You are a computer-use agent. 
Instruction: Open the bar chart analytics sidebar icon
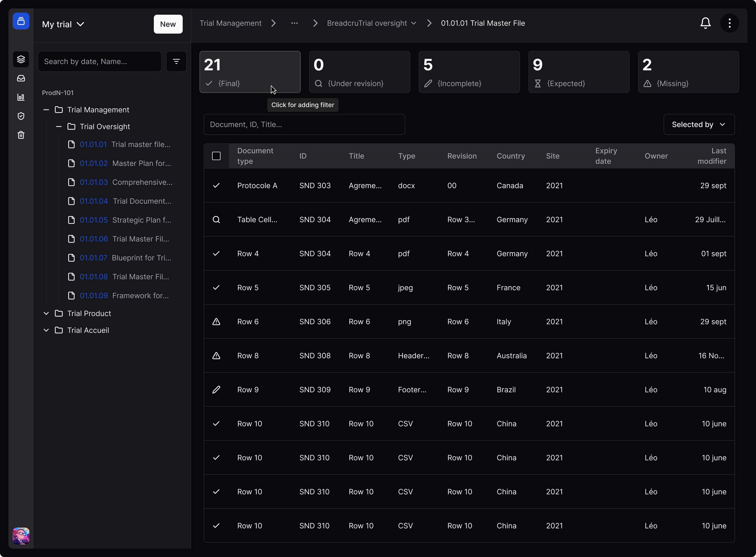click(x=21, y=97)
